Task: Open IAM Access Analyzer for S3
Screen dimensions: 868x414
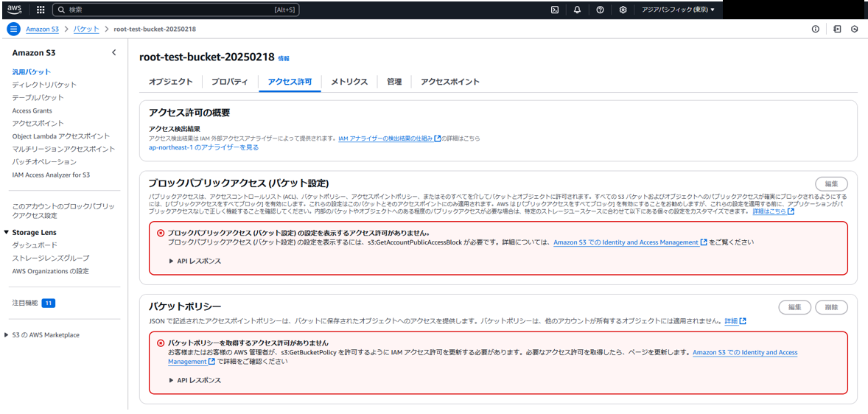Action: (x=51, y=175)
